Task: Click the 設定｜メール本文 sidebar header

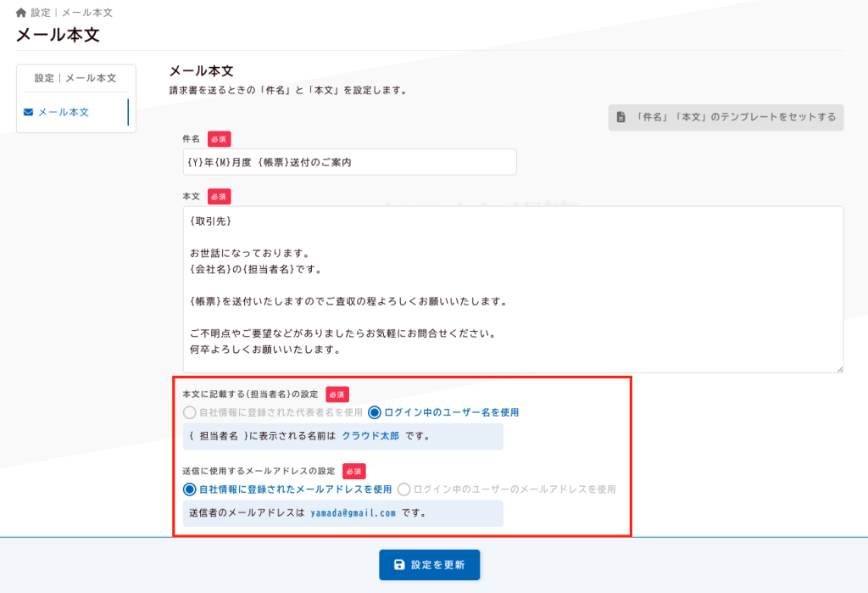Action: [75, 78]
